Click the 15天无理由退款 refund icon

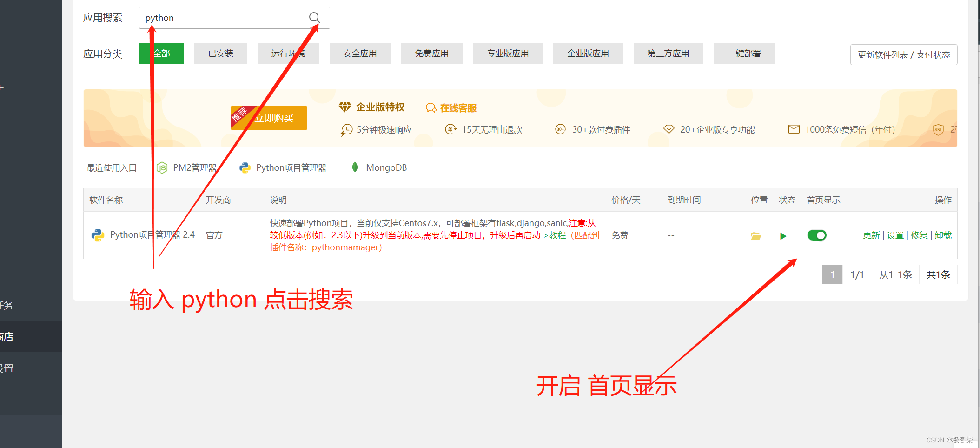(x=450, y=129)
